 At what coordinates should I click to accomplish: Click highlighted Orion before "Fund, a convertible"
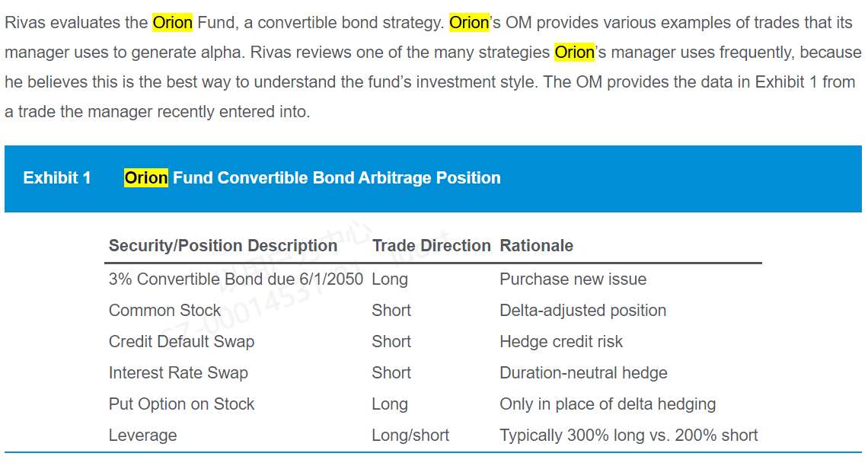pos(172,23)
